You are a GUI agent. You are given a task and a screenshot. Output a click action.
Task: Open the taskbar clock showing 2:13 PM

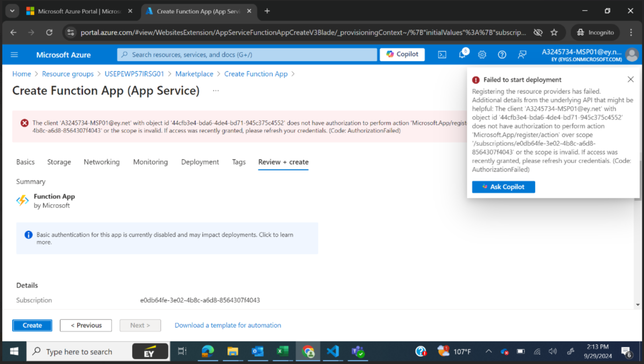point(597,351)
